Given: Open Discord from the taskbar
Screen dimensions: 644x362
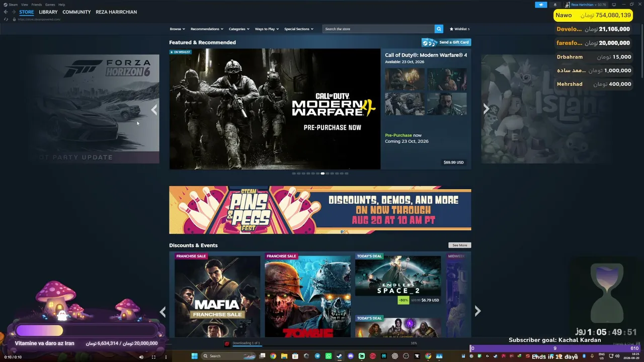Looking at the screenshot, I should [x=351, y=356].
